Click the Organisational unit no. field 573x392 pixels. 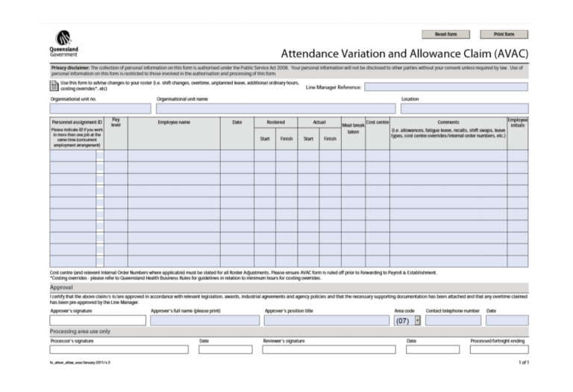point(100,108)
